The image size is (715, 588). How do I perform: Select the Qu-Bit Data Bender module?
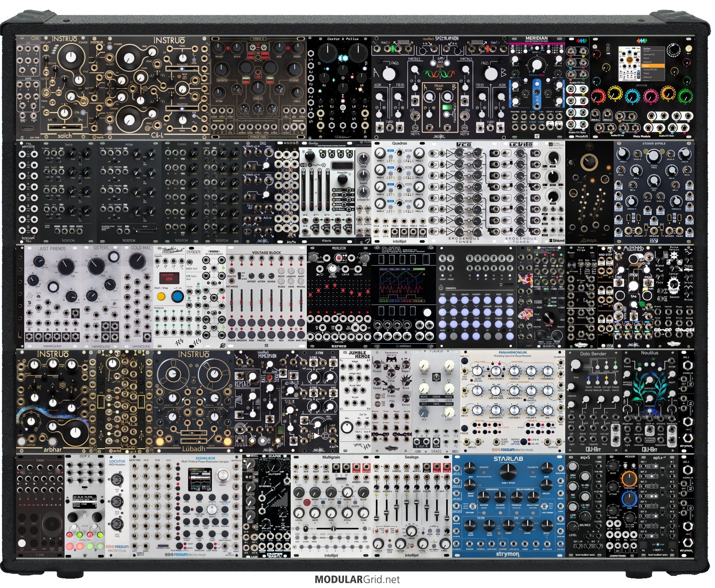pyautogui.click(x=593, y=402)
